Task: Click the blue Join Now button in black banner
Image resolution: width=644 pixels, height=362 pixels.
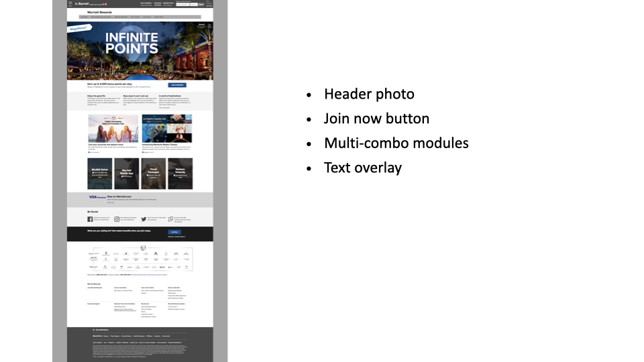Action: tap(174, 232)
